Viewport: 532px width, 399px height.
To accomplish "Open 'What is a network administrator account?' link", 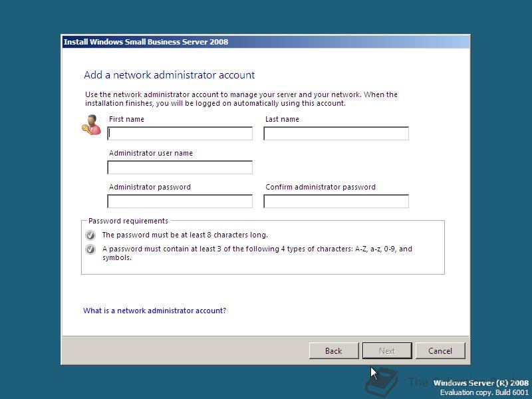I will [x=155, y=311].
